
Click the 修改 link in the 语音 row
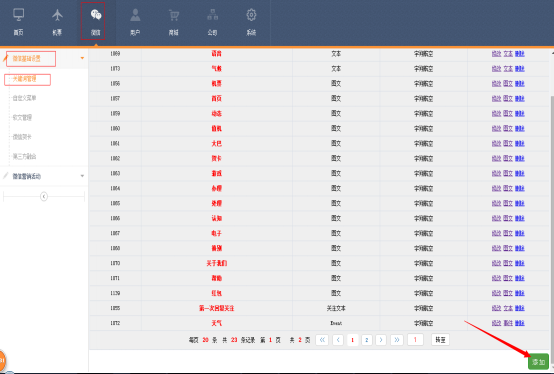coord(496,54)
